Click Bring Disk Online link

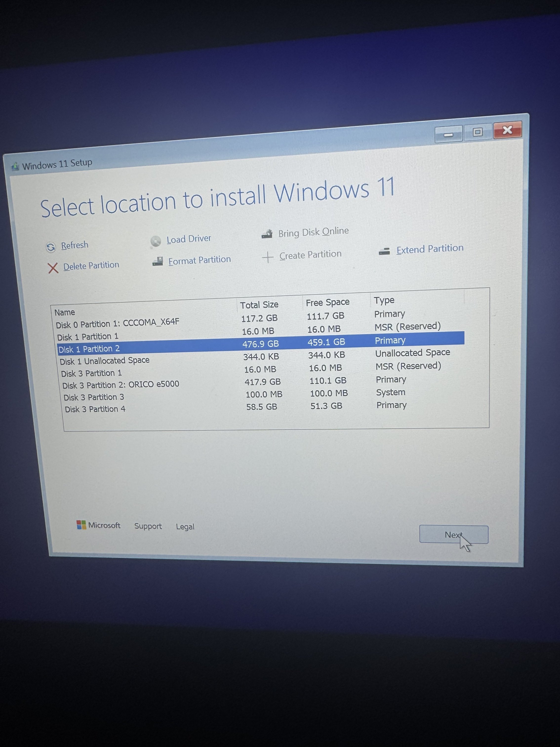tap(313, 232)
